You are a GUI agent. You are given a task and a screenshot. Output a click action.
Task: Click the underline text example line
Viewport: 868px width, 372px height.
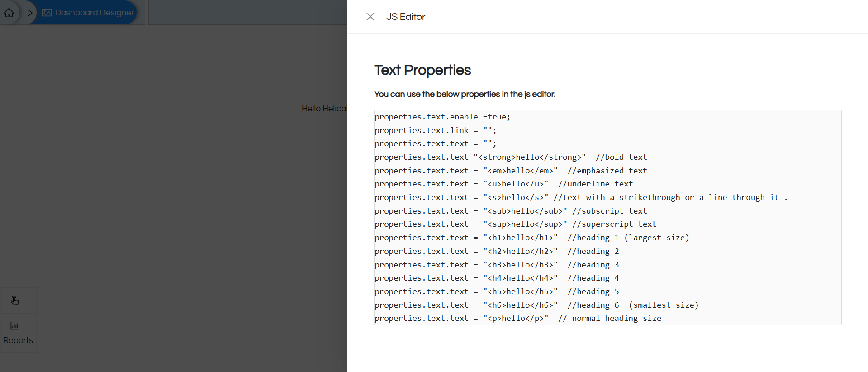(x=504, y=184)
